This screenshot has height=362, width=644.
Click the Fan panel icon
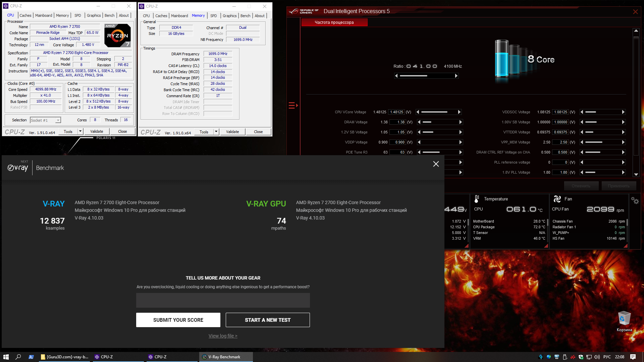pyautogui.click(x=557, y=199)
